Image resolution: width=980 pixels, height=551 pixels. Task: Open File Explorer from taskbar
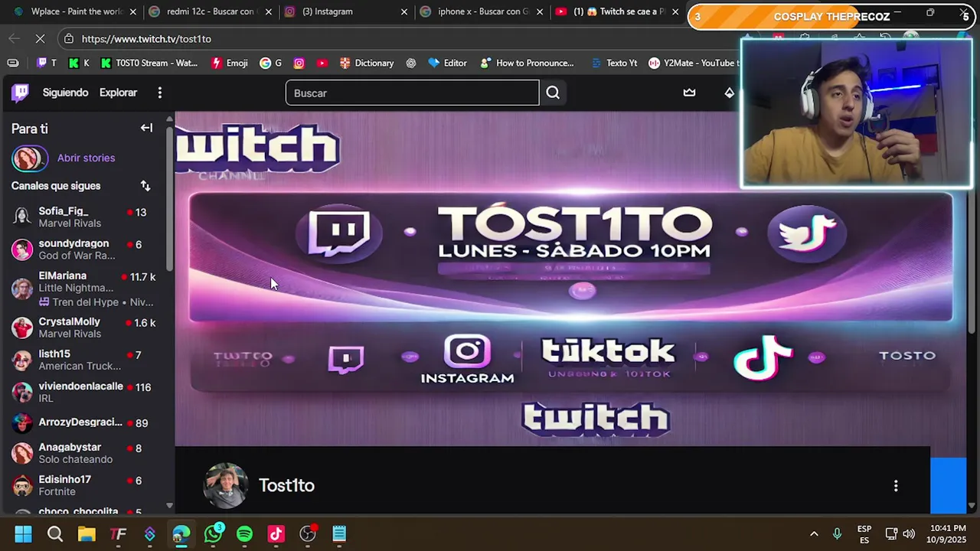pyautogui.click(x=87, y=533)
